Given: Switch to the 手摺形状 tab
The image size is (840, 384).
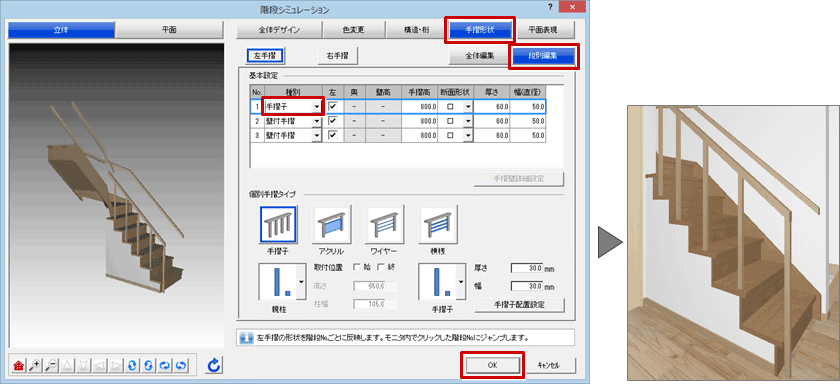Looking at the screenshot, I should [x=480, y=30].
